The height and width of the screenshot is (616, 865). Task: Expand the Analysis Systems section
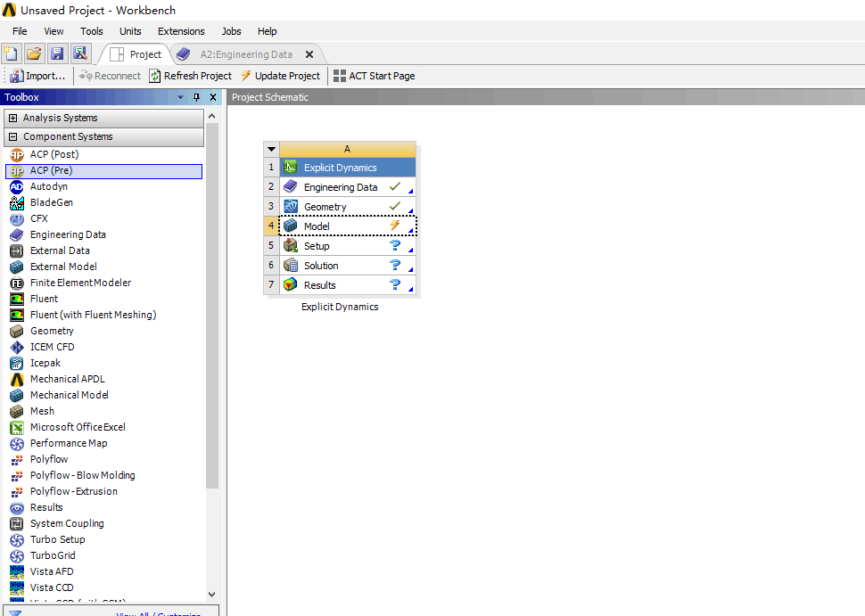[x=12, y=118]
